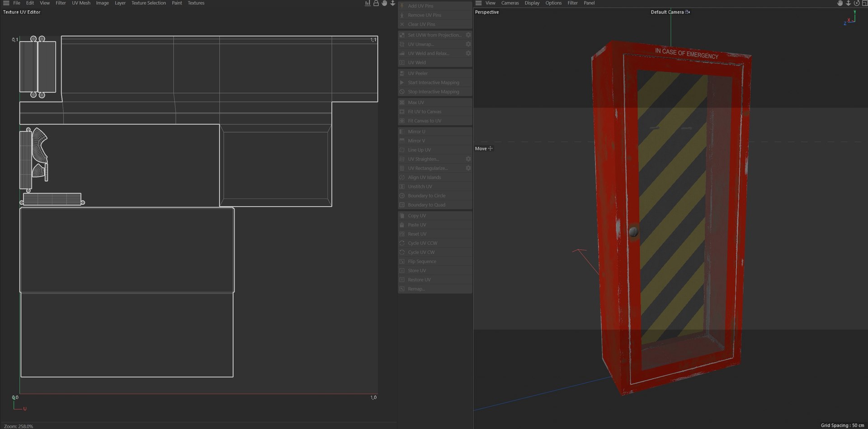Click the Mirror U icon
Screen dimensions: 868x429
(402, 132)
